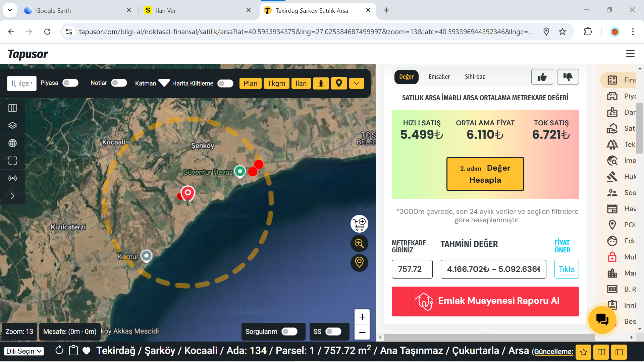Click the thumbs down icon
Screen dimensions: 644x362
[x=568, y=77]
